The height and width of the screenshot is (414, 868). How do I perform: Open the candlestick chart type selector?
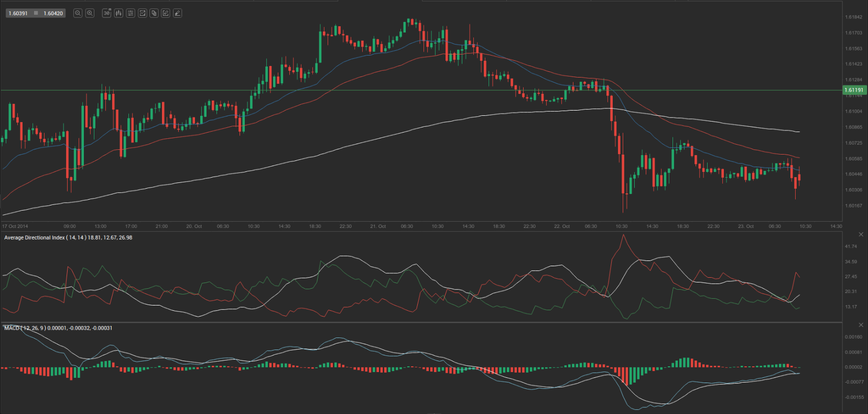[118, 13]
